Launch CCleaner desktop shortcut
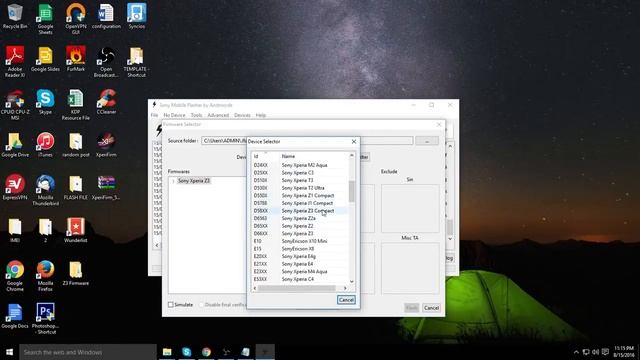This screenshot has height=360, width=640. tap(106, 102)
